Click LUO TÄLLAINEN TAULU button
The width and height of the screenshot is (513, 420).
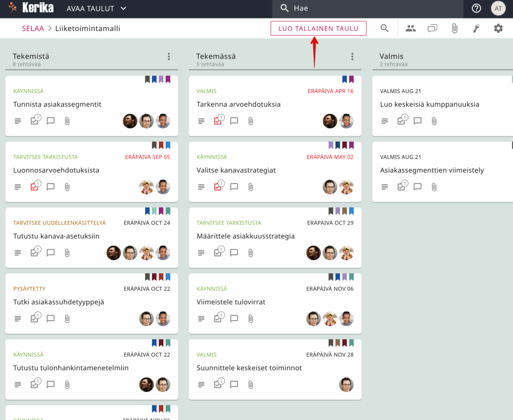(x=318, y=29)
